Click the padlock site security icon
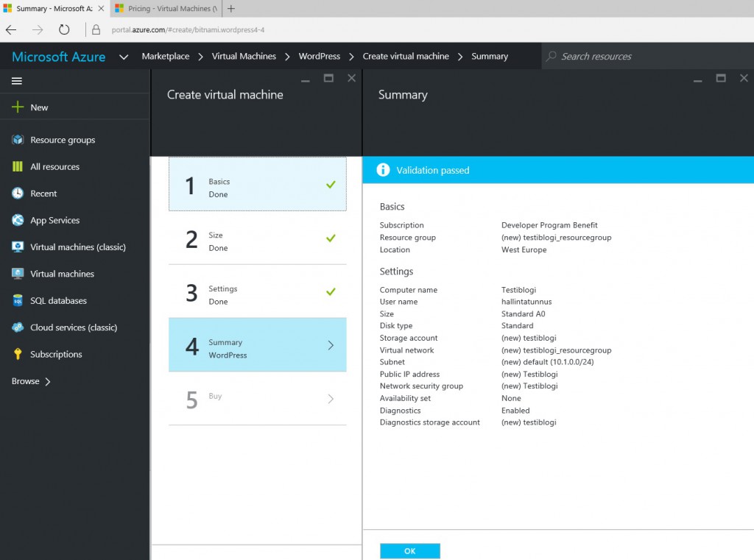 pyautogui.click(x=96, y=29)
